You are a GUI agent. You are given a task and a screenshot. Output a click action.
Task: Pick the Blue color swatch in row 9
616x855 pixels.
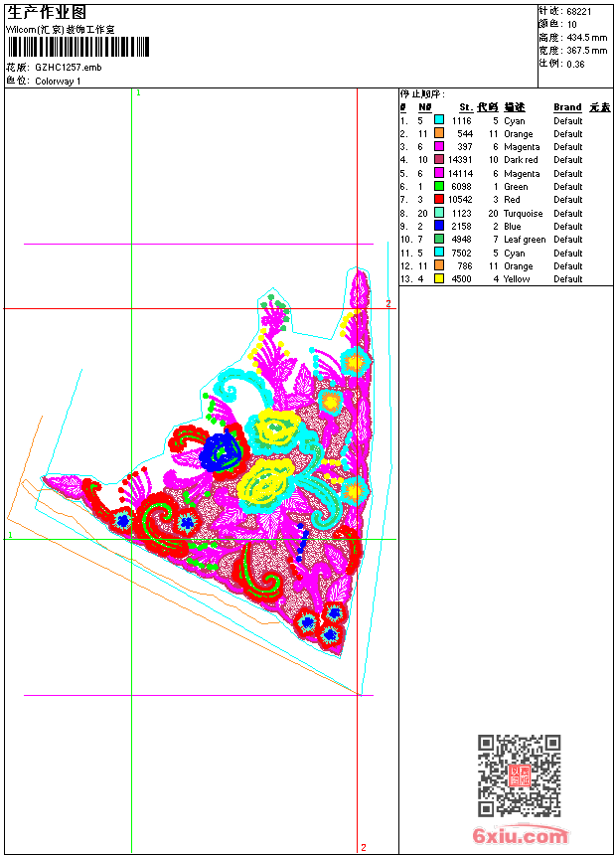pos(439,226)
